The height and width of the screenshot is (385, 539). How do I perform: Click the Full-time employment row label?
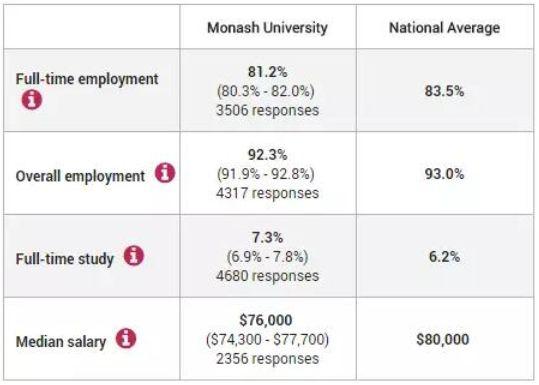[87, 79]
